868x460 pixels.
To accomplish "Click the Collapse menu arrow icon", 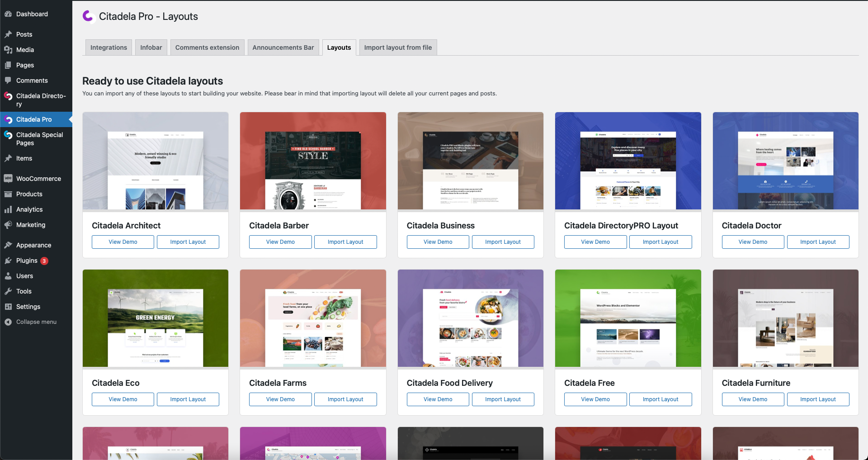I will (8, 322).
